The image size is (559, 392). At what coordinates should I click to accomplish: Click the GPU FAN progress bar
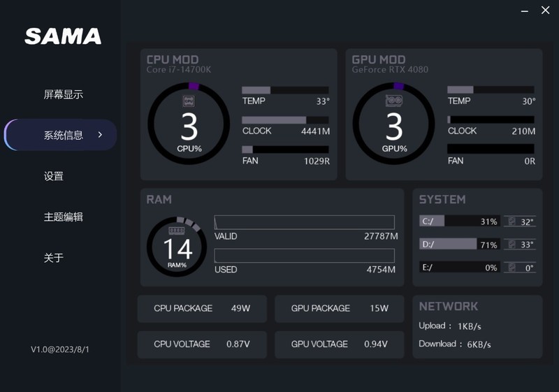[491, 149]
